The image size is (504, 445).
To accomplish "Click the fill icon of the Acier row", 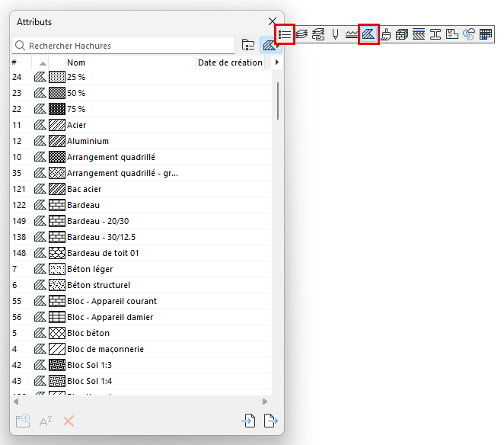I will click(40, 125).
